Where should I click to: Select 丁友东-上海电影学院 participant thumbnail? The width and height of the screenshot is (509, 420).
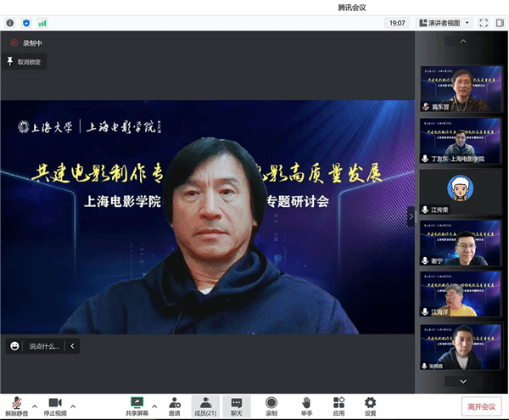461,141
